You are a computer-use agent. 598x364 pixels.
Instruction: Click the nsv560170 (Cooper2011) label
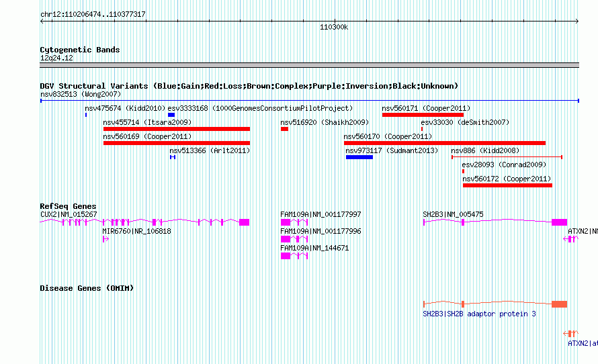[388, 136]
